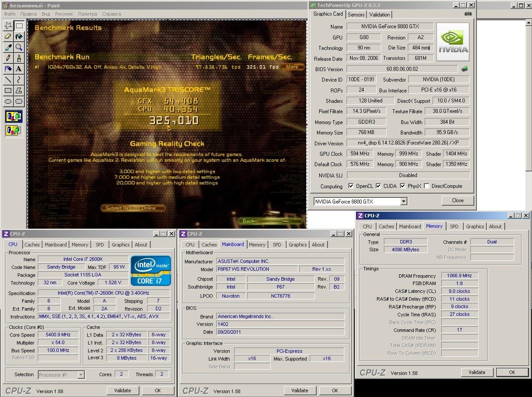Select the Rectangle shape tool
The image size is (532, 397).
pos(8,91)
